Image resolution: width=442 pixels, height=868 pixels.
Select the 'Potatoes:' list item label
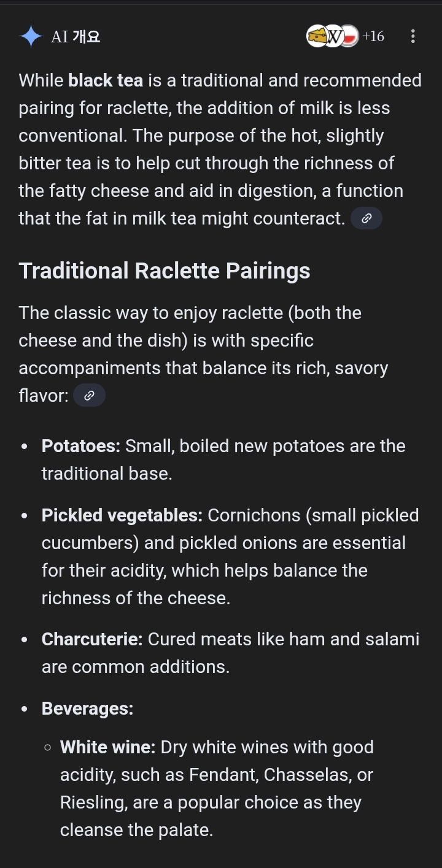[x=80, y=446]
